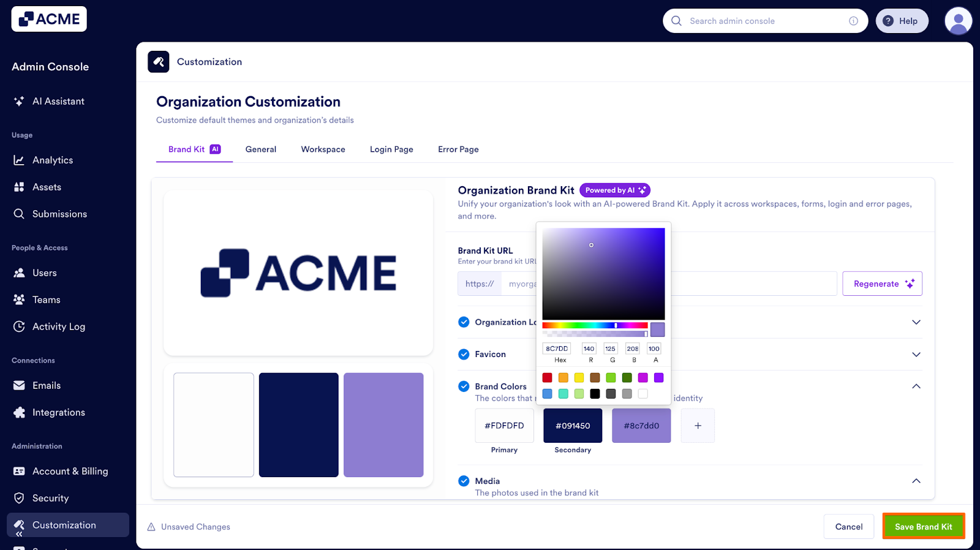Click the Analytics chart icon
The image size is (980, 550).
pyautogui.click(x=19, y=160)
